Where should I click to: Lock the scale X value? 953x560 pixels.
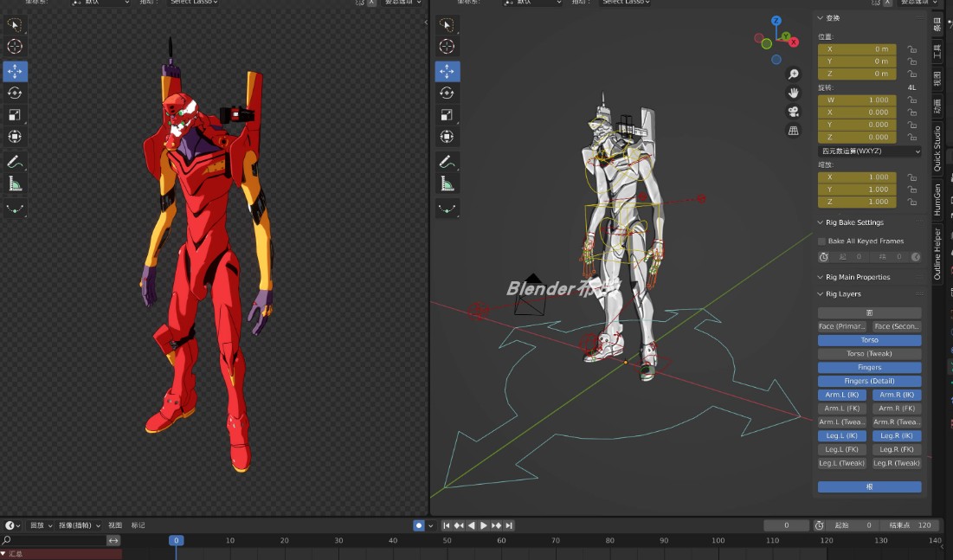click(911, 177)
